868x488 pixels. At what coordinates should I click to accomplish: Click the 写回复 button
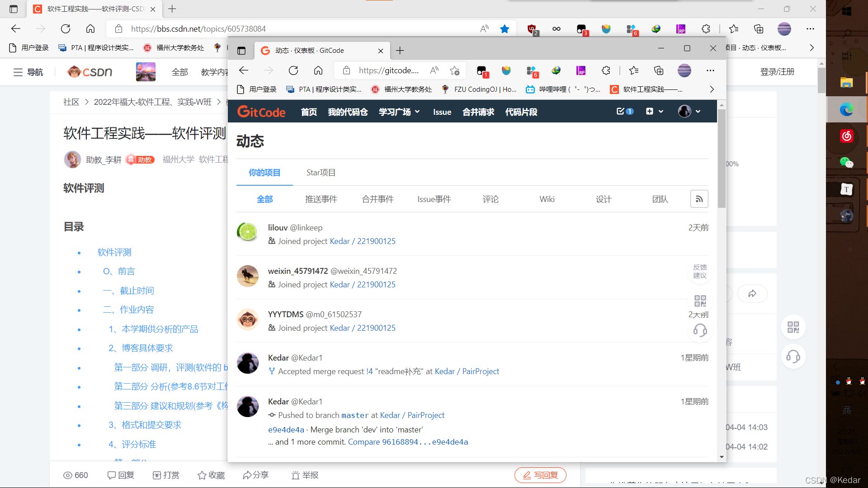tap(540, 475)
